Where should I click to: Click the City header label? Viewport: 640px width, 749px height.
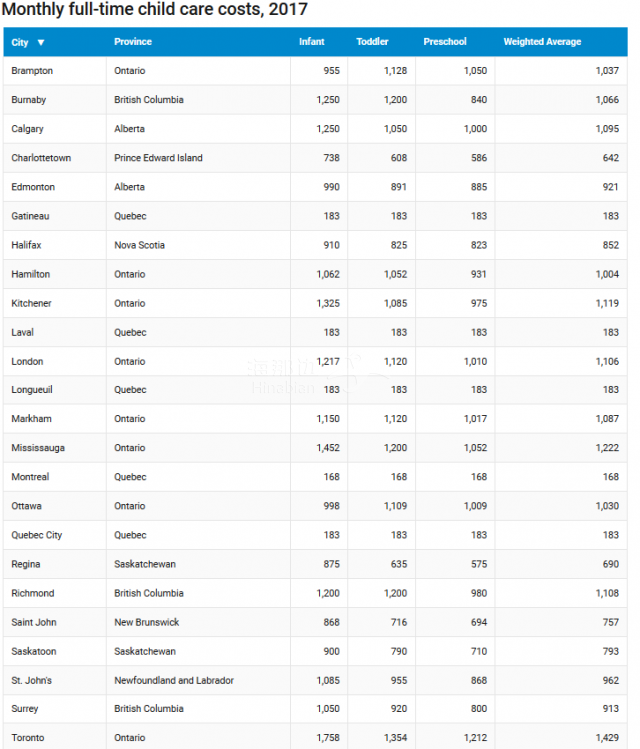(x=20, y=43)
